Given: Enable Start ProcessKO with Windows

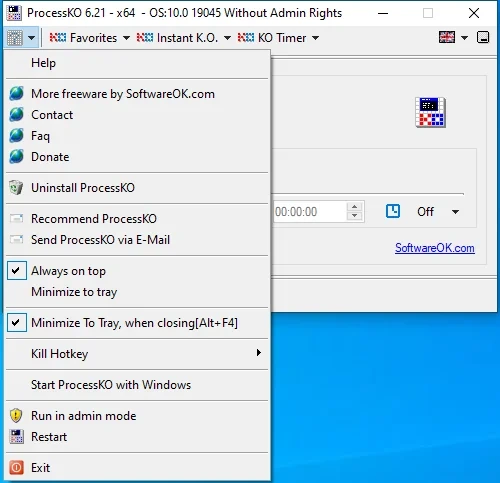Looking at the screenshot, I should (x=137, y=385).
